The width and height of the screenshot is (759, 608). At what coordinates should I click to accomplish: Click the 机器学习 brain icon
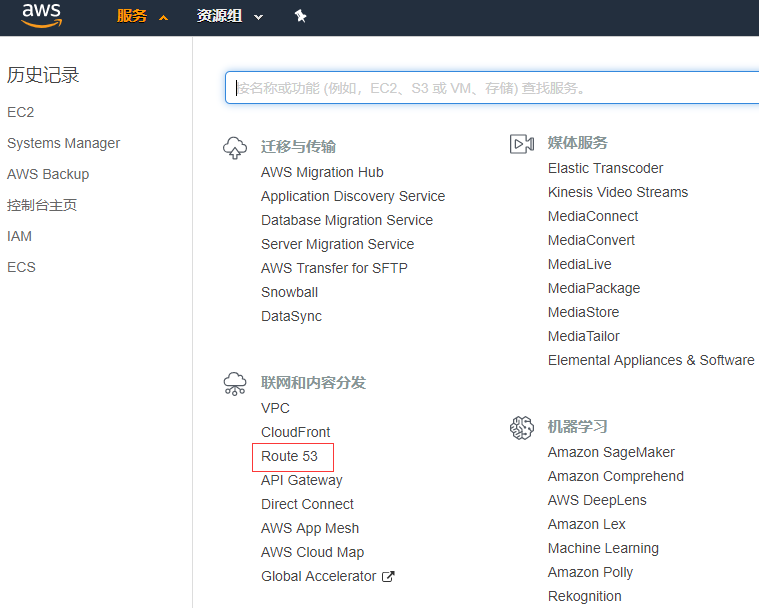[522, 428]
